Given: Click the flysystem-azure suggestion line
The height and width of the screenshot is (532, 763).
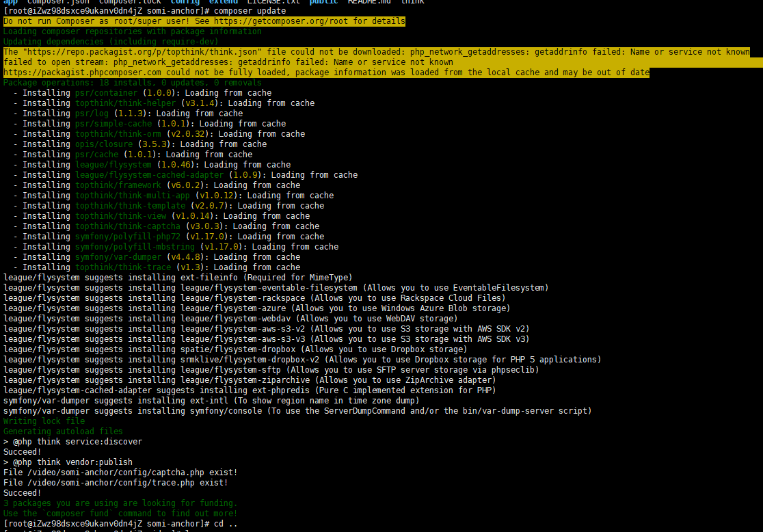Looking at the screenshot, I should [x=257, y=308].
